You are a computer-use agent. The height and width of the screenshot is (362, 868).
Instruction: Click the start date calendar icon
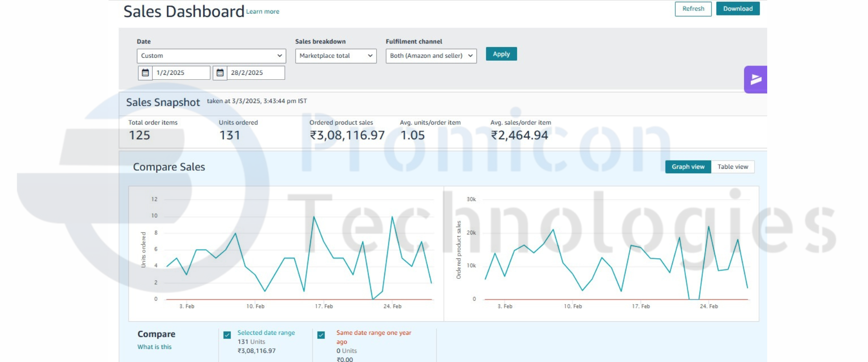[x=145, y=73]
